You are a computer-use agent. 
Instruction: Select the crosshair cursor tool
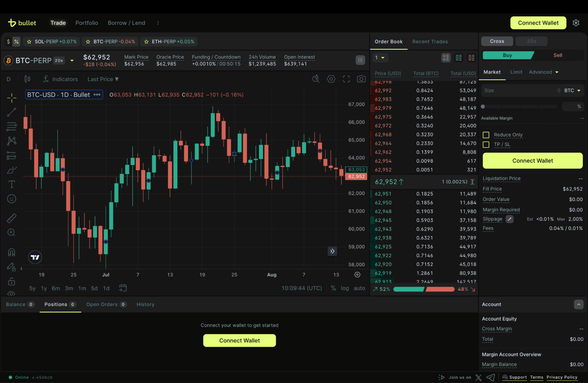point(12,97)
